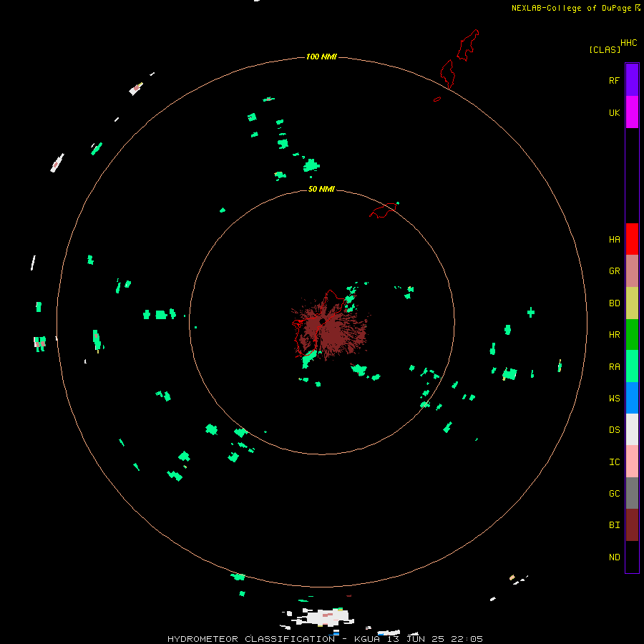Click the GR legend label
Image resolution: width=644 pixels, height=644 pixels.
click(614, 271)
